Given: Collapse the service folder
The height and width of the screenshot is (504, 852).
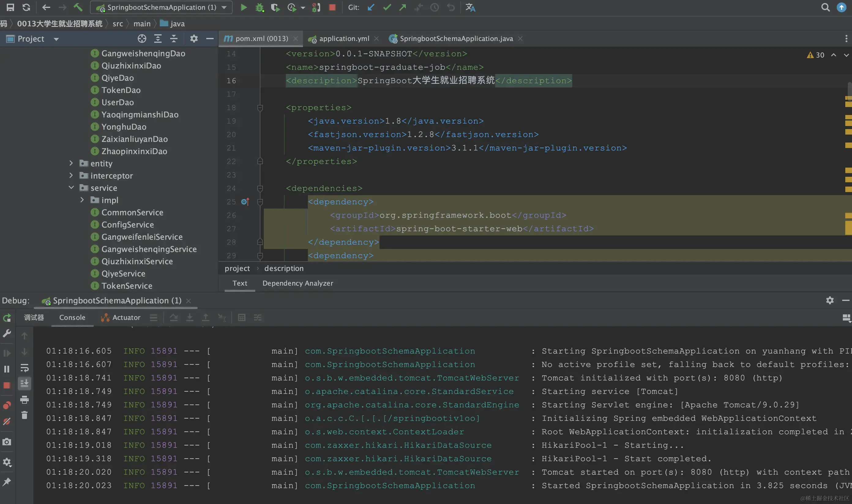Looking at the screenshot, I should click(x=71, y=188).
